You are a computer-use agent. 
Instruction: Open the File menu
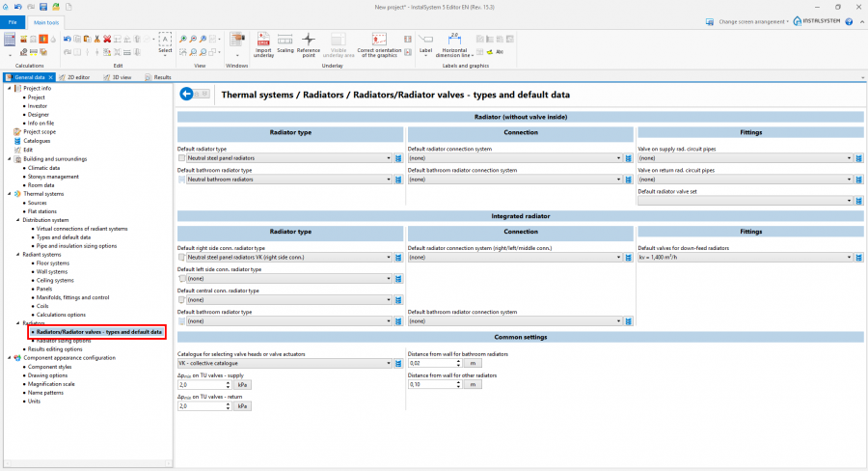point(14,21)
